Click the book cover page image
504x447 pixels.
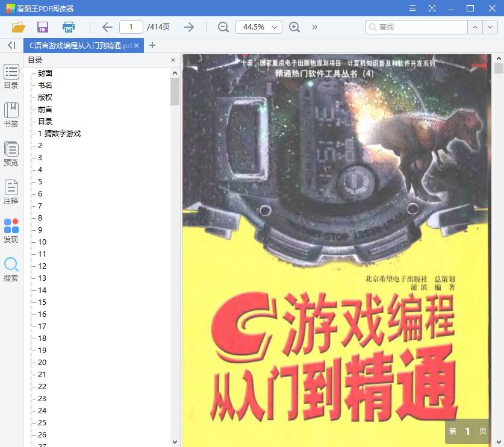[x=337, y=251]
